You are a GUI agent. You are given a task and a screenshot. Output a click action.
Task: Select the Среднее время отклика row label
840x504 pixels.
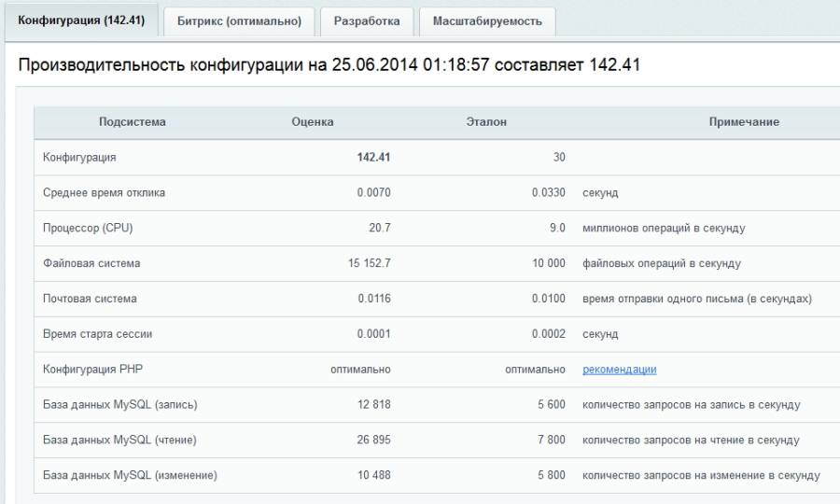pos(104,193)
